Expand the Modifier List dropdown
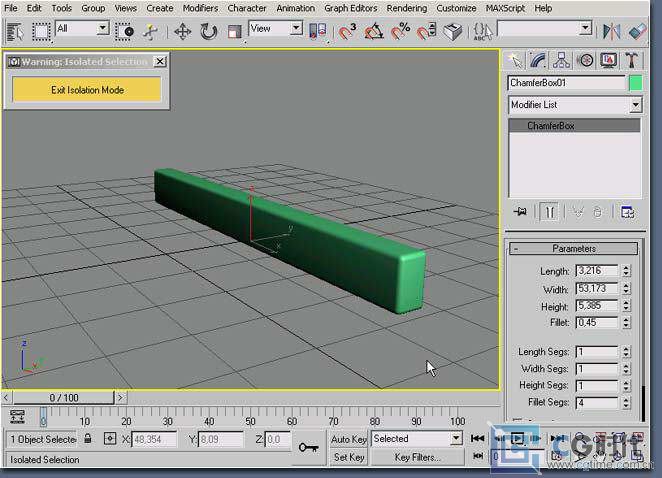662x478 pixels. click(635, 105)
